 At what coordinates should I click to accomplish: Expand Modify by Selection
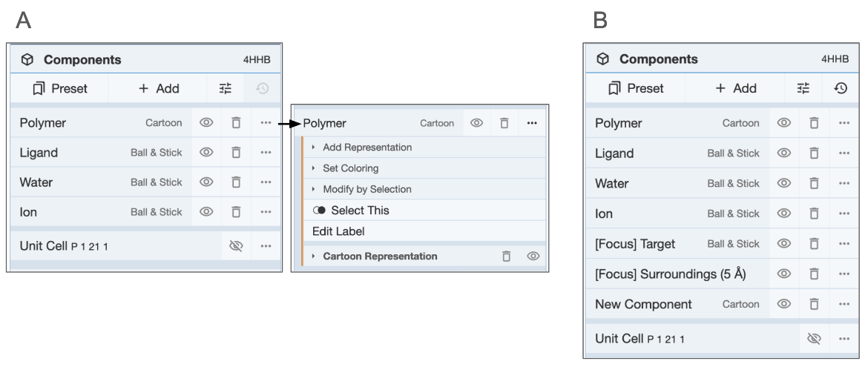click(366, 189)
